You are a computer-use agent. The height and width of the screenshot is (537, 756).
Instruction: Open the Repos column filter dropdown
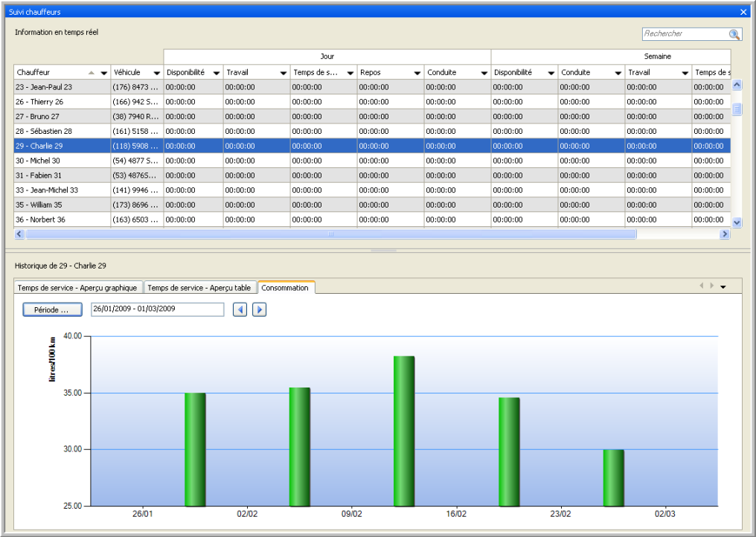417,73
